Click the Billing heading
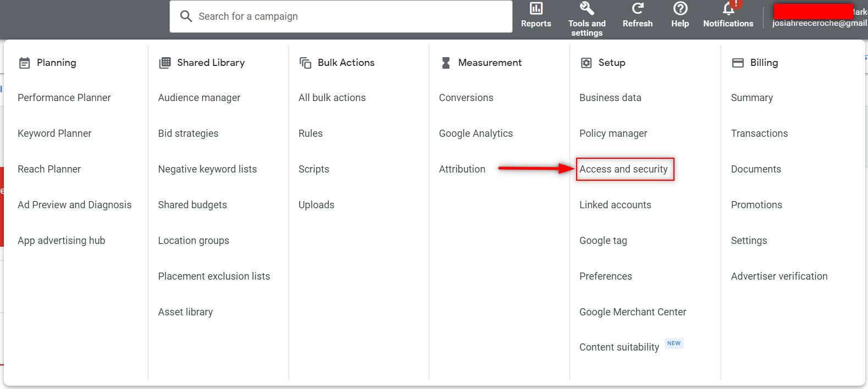This screenshot has height=389, width=868. [764, 63]
